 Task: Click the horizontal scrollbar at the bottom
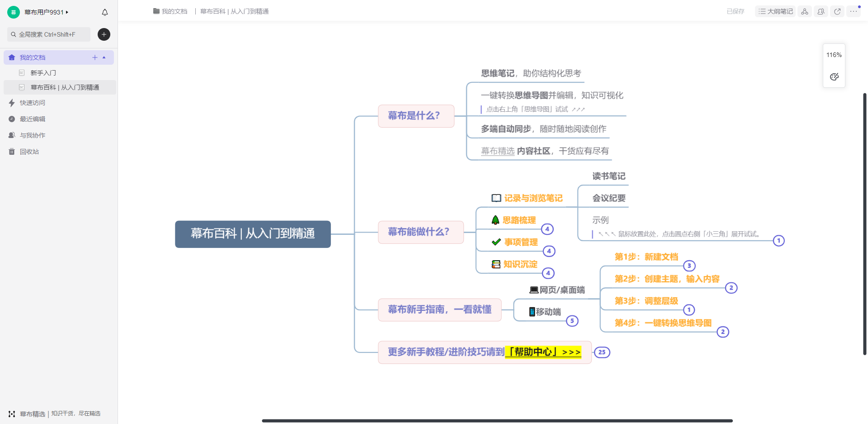point(497,421)
